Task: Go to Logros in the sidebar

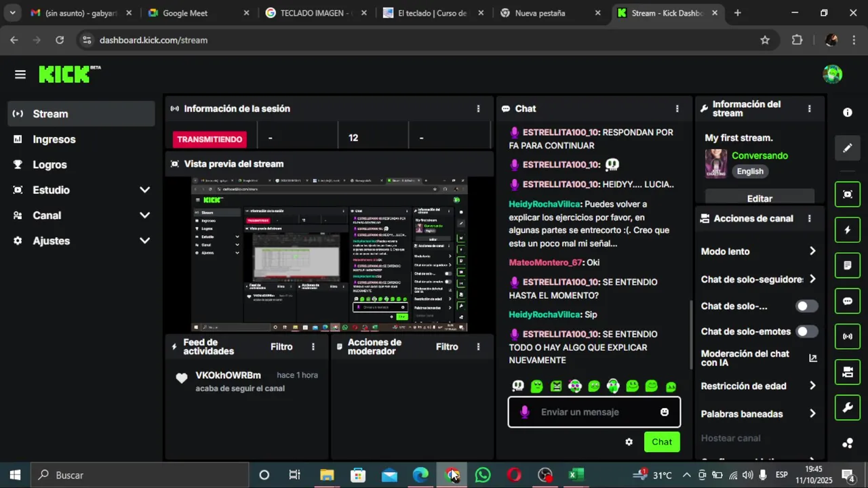Action: pos(81,165)
